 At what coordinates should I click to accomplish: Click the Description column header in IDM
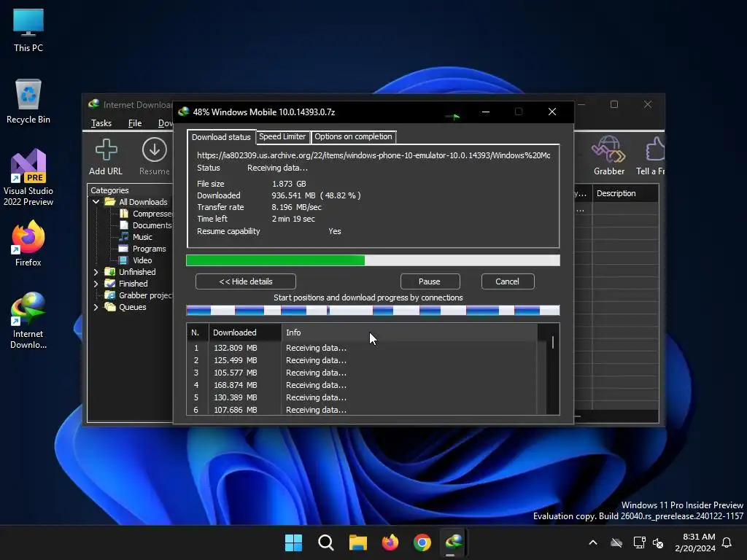click(x=625, y=193)
